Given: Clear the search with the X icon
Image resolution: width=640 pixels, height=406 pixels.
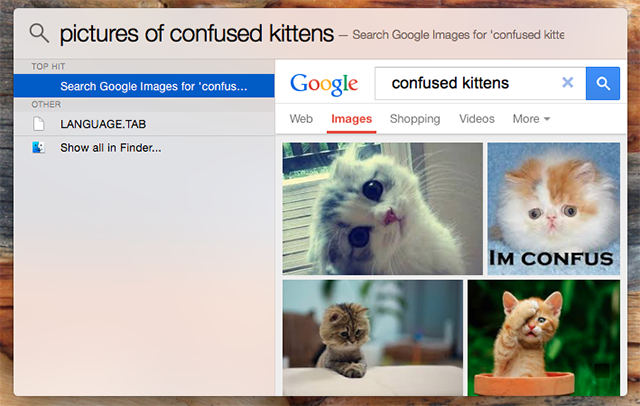Looking at the screenshot, I should pos(567,83).
